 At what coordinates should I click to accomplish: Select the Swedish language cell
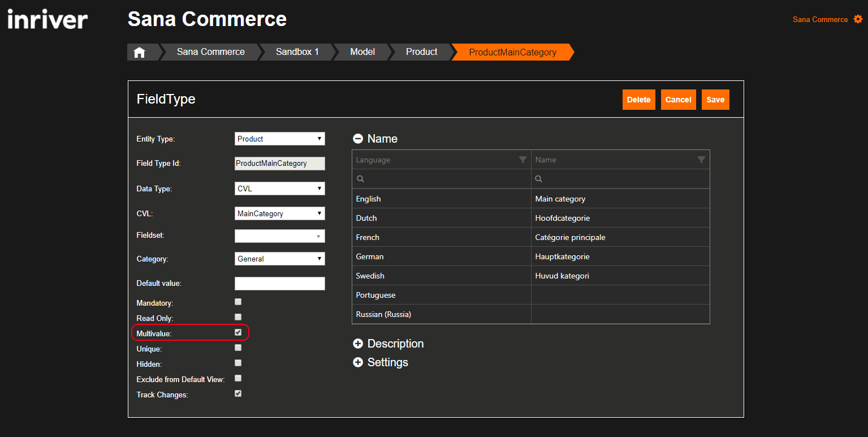point(441,276)
